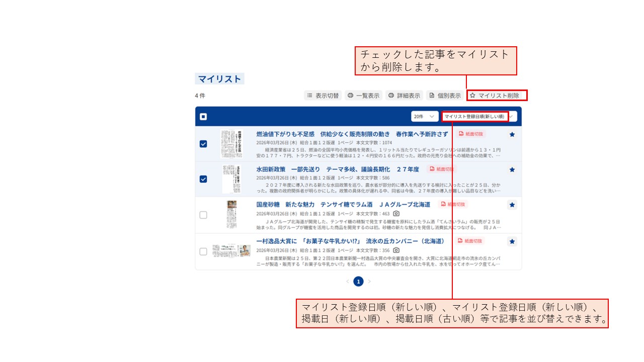Check the 国産砂糖 article checkbox
This screenshot has width=644, height=362.
(x=203, y=215)
